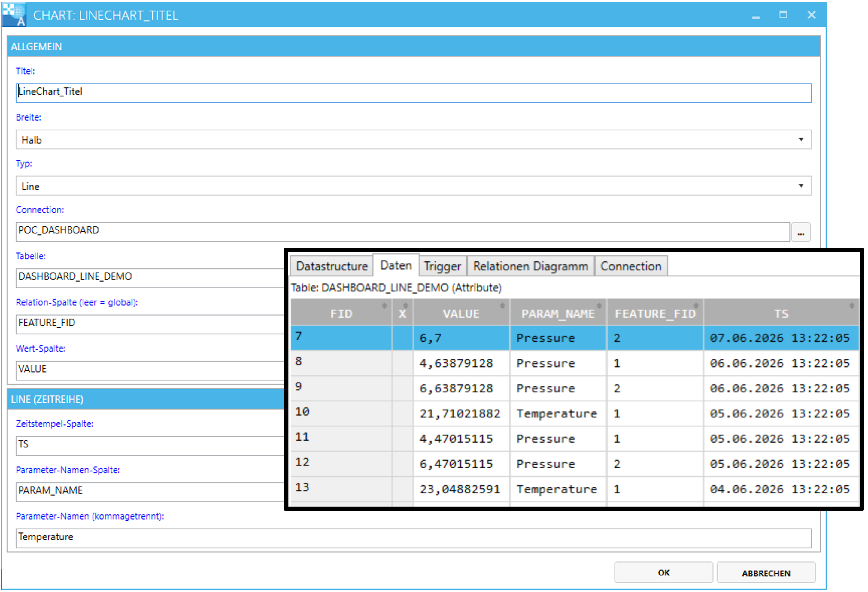Click sort arrows icon on FEATURE_FID header
This screenshot has height=592, width=868.
tap(696, 305)
